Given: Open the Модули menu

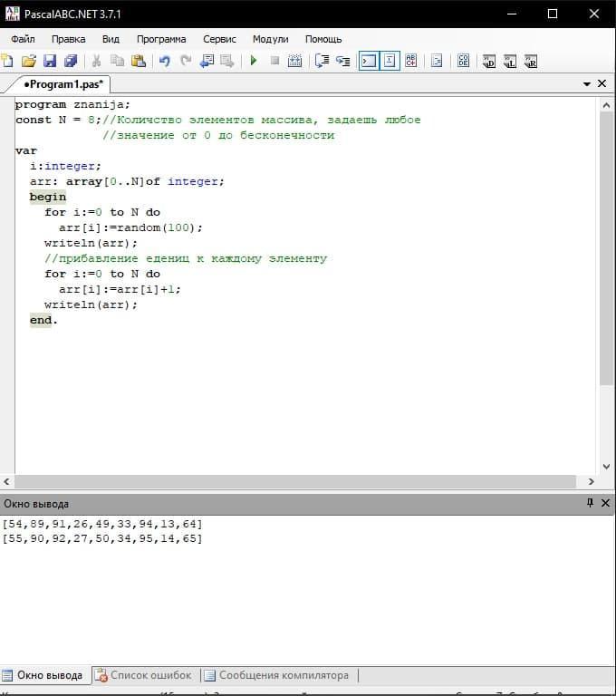Looking at the screenshot, I should click(270, 39).
